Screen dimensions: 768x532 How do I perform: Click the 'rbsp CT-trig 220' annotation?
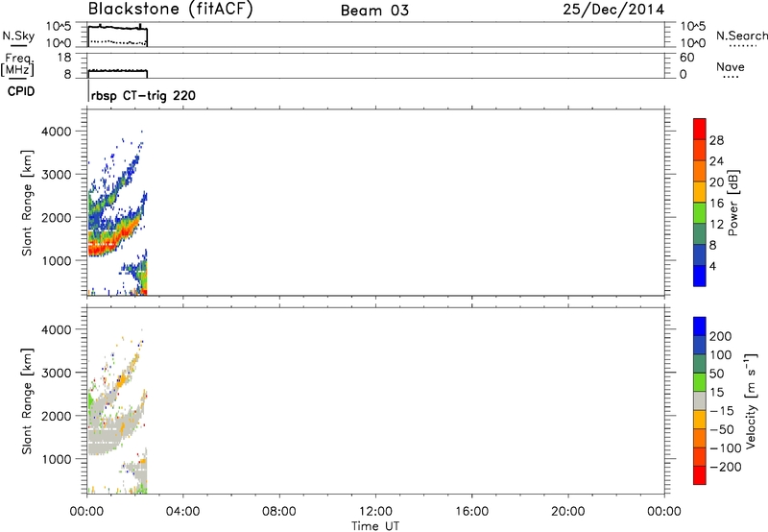pyautogui.click(x=143, y=95)
